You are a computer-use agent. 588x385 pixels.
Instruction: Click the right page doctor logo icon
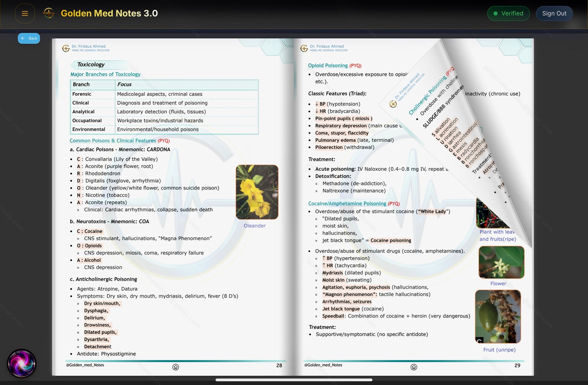point(304,48)
